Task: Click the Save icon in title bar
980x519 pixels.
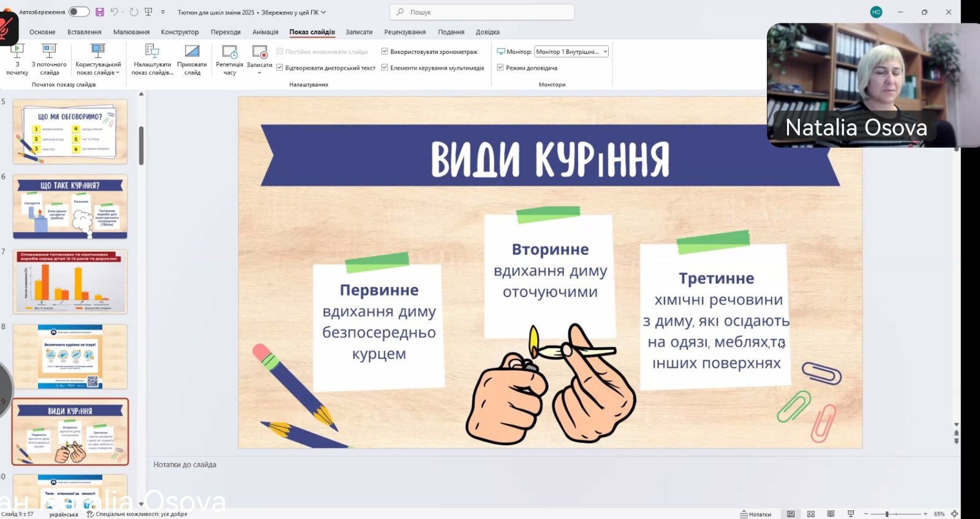Action: click(x=100, y=12)
